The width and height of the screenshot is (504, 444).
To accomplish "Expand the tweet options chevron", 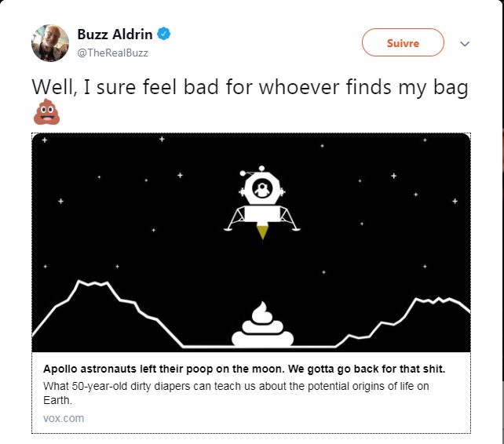I will (x=465, y=44).
